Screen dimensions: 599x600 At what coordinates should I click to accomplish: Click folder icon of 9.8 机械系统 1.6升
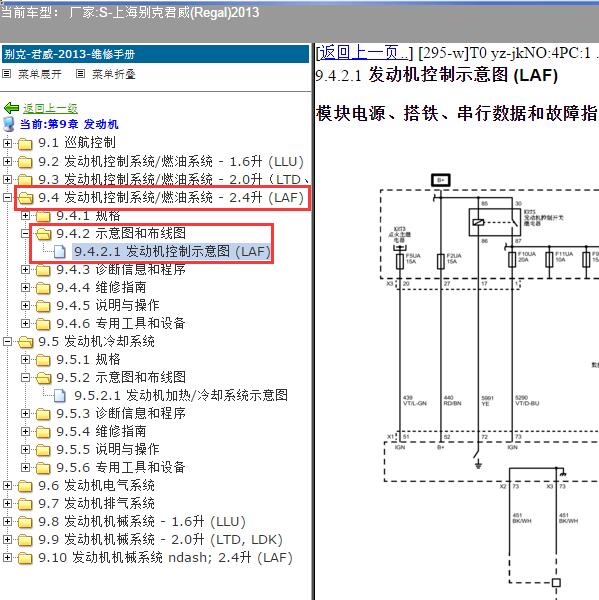pos(25,522)
